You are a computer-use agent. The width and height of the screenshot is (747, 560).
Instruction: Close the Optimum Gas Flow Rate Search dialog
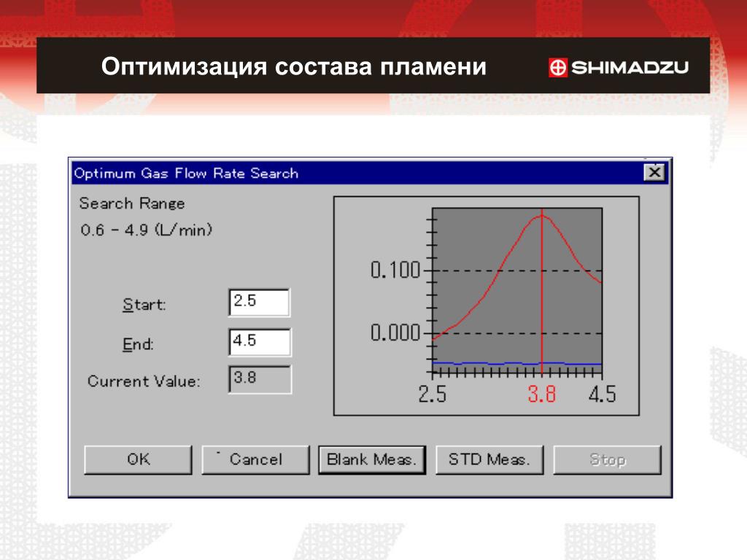pos(654,172)
